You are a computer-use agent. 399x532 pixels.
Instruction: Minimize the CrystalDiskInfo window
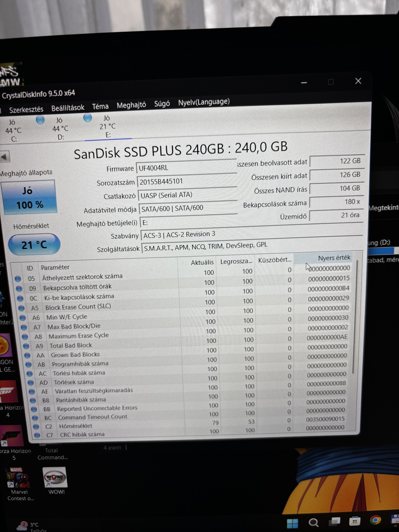coord(304,83)
